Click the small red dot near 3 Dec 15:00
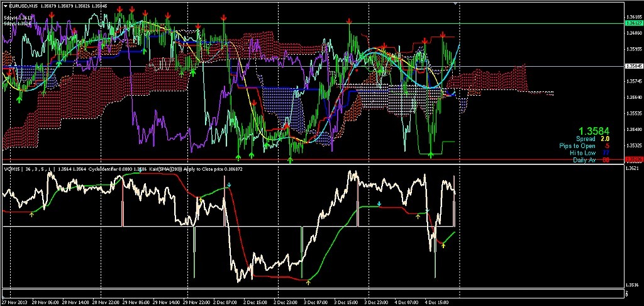The width and height of the screenshot is (644, 306). pos(357,71)
